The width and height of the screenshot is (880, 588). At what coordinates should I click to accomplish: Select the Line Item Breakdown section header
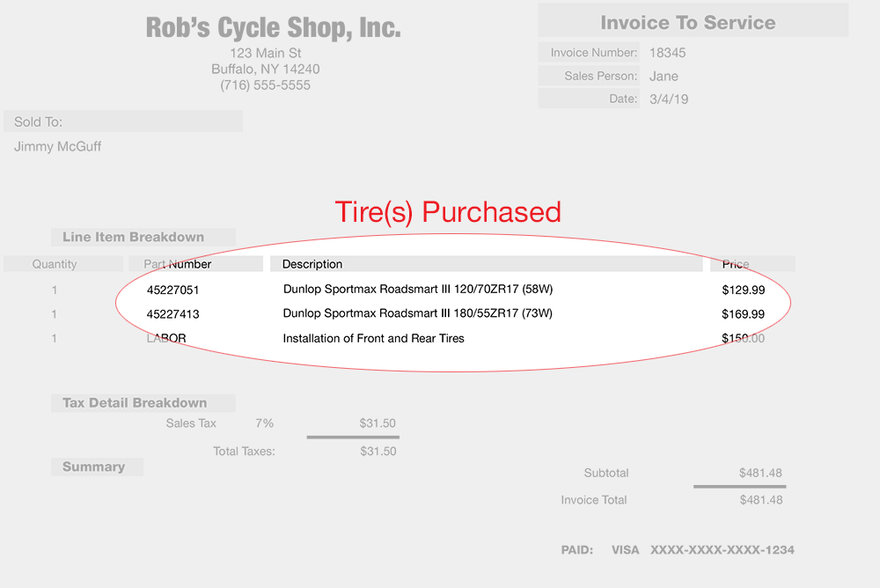pos(133,237)
